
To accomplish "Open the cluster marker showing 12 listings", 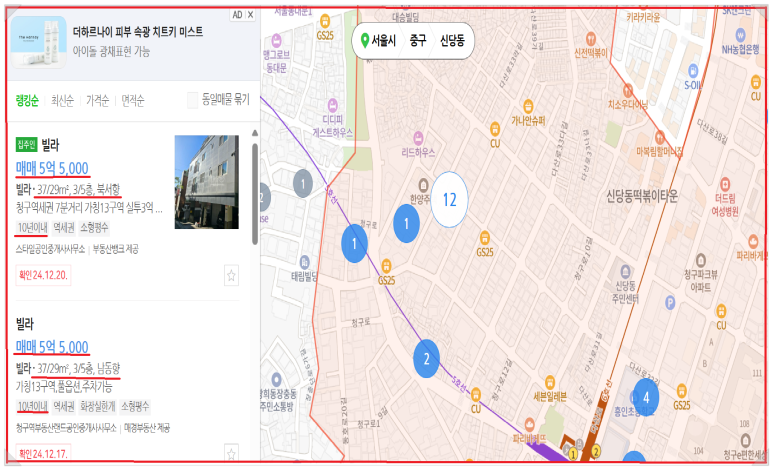I will point(450,200).
